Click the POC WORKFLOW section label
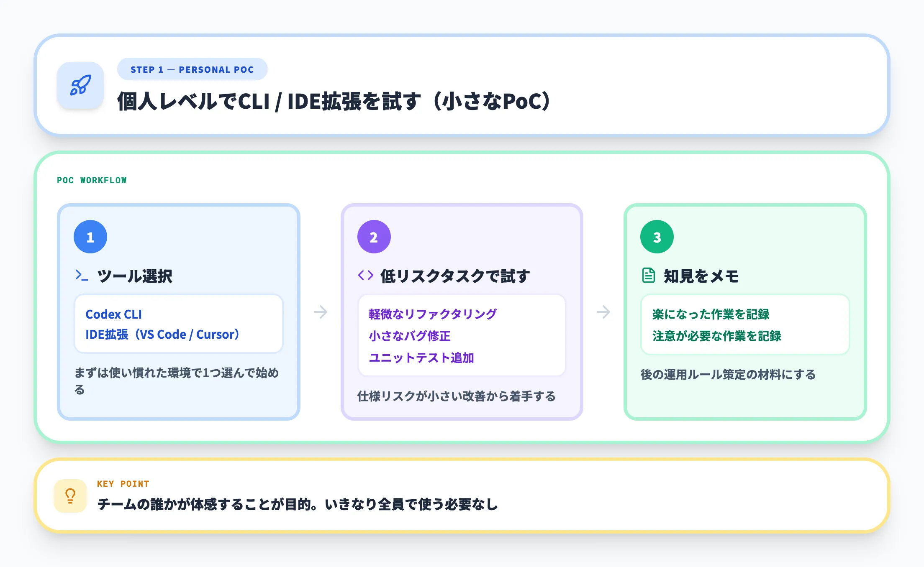This screenshot has height=567, width=924. (91, 180)
